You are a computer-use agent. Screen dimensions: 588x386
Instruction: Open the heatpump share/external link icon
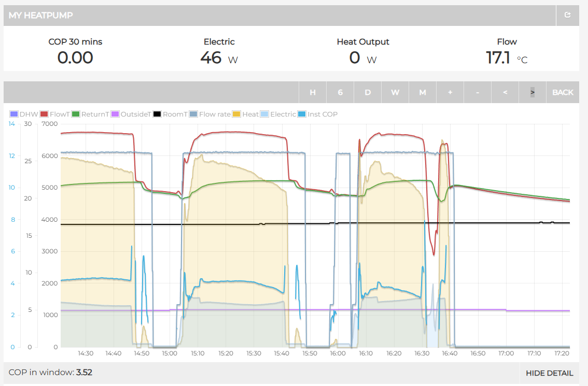point(567,16)
